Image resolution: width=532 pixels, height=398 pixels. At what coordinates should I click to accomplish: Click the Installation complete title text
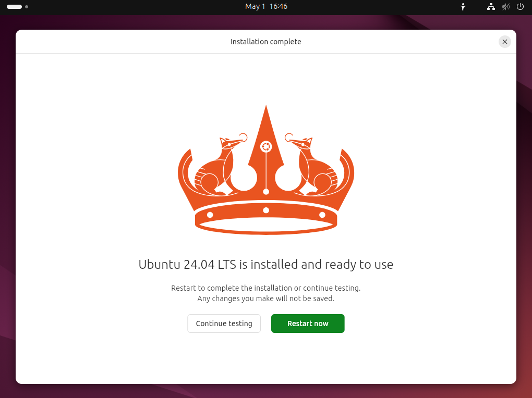[x=266, y=42]
